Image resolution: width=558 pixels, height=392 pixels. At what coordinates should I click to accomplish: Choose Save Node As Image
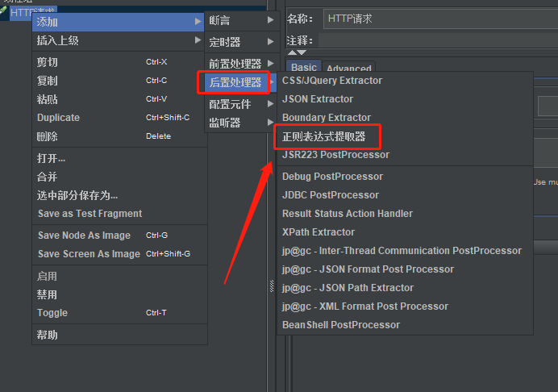point(119,236)
